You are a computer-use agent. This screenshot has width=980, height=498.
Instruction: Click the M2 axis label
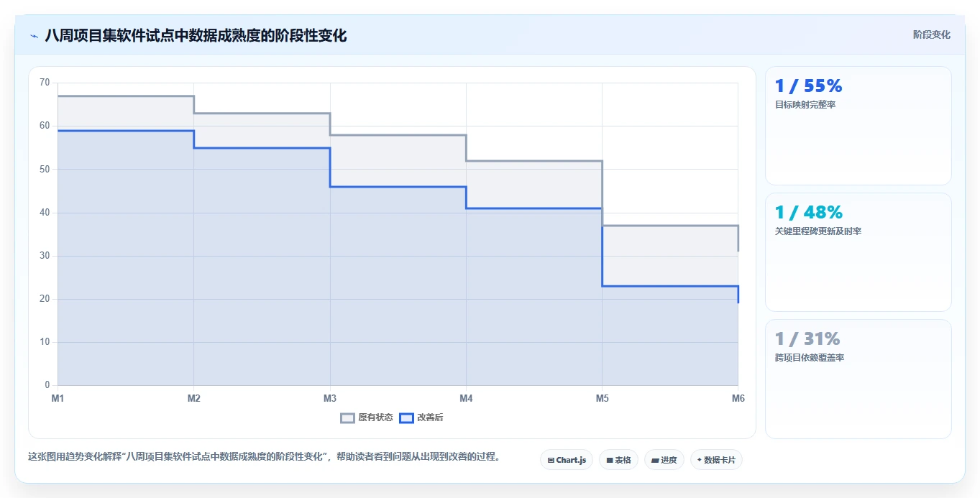pos(193,398)
